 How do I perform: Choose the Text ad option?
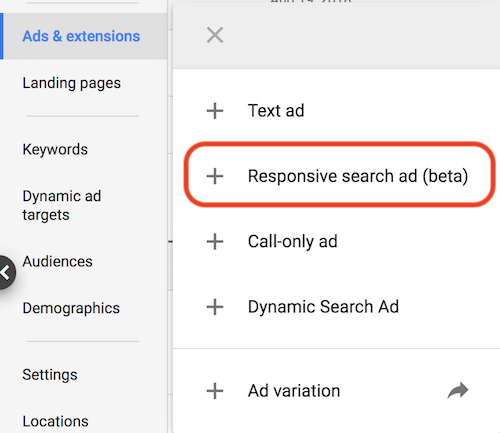click(x=276, y=111)
